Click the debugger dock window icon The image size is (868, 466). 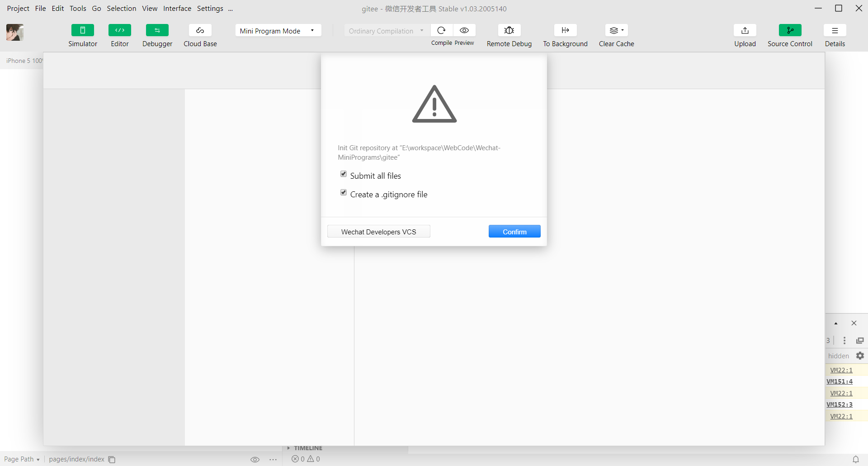pos(860,340)
